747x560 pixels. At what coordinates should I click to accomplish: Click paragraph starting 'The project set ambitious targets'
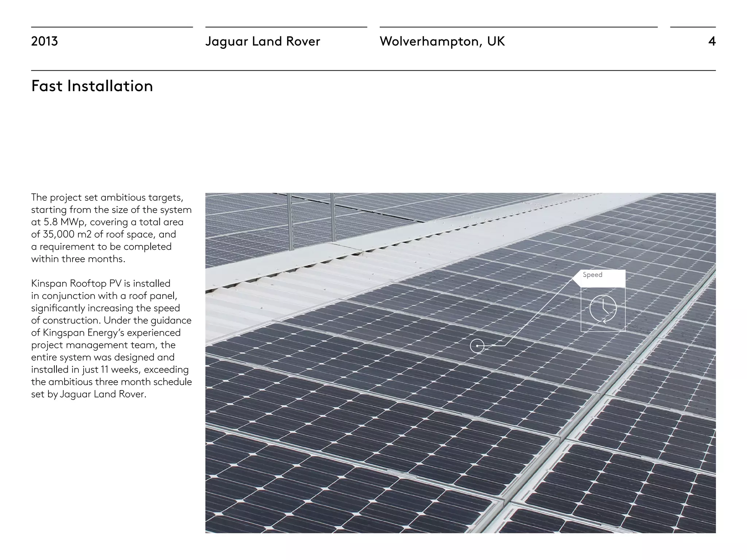tap(111, 228)
